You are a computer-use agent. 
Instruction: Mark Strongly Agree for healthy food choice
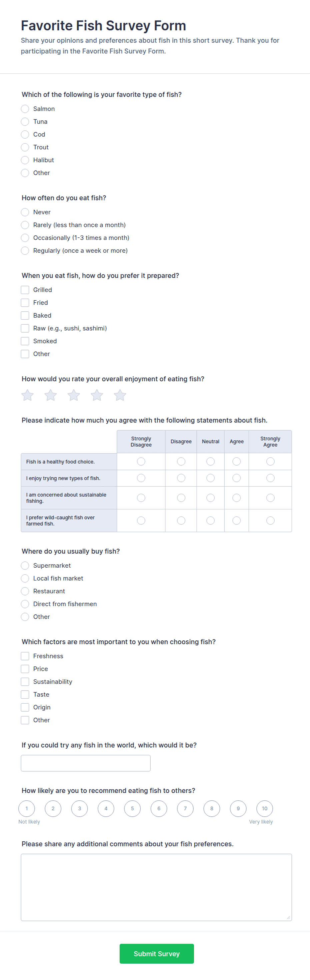(x=270, y=461)
